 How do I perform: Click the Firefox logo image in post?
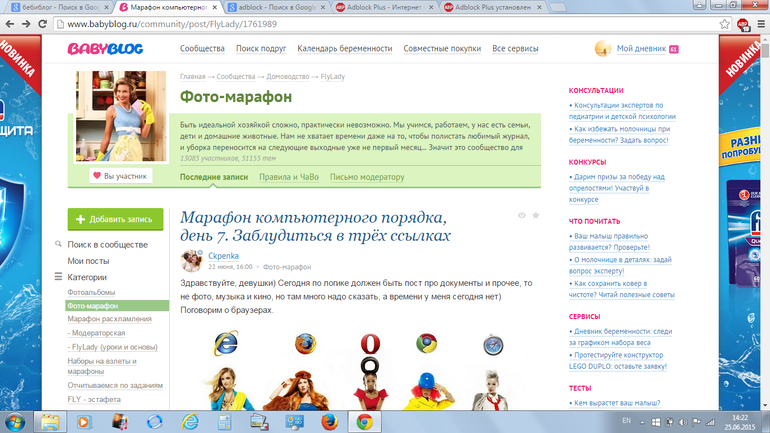(x=305, y=343)
